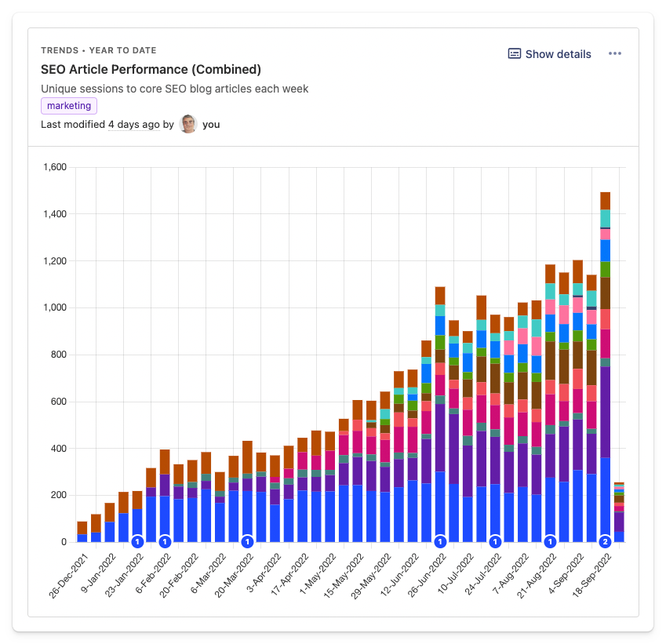Open annotation marker 1 under 23-Jan-2022

tap(138, 540)
